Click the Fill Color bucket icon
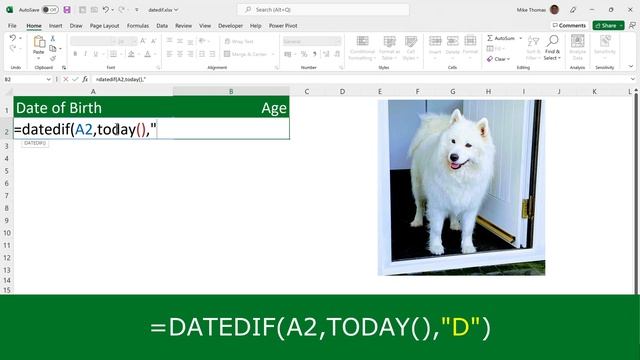 (131, 54)
